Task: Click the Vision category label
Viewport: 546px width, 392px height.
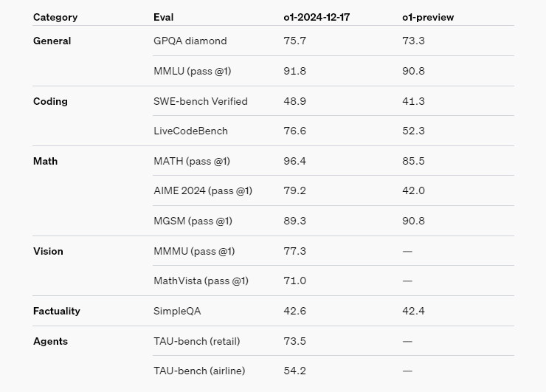Action: pyautogui.click(x=48, y=251)
